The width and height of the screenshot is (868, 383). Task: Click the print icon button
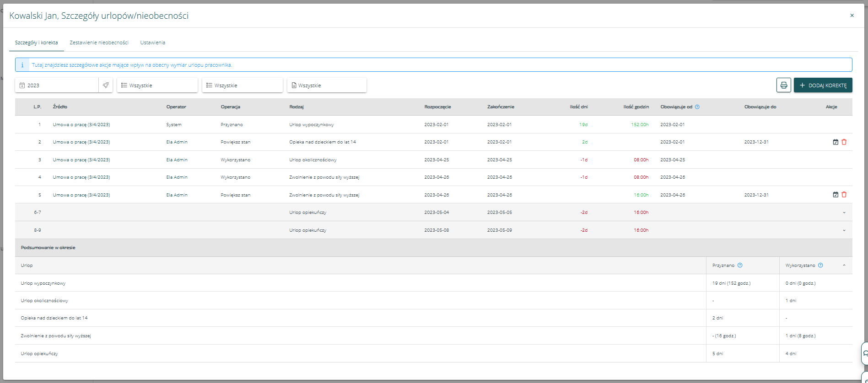coord(783,85)
